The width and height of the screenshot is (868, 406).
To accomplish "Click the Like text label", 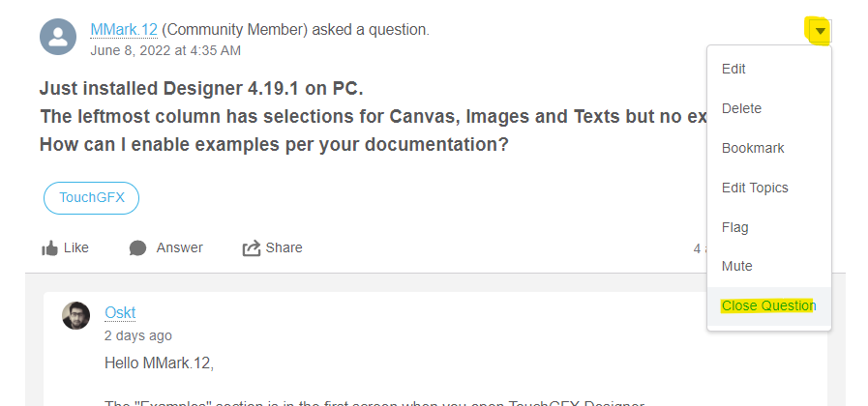I will [x=76, y=247].
